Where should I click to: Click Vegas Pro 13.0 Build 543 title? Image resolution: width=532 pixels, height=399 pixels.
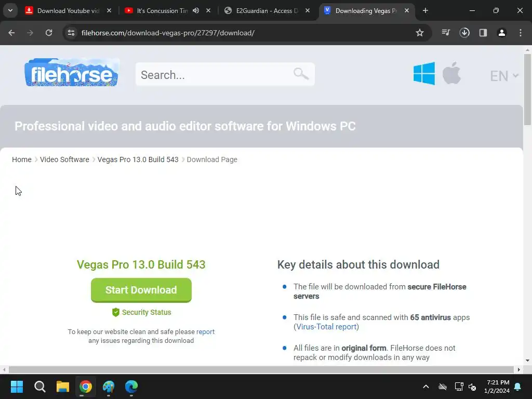pyautogui.click(x=141, y=264)
